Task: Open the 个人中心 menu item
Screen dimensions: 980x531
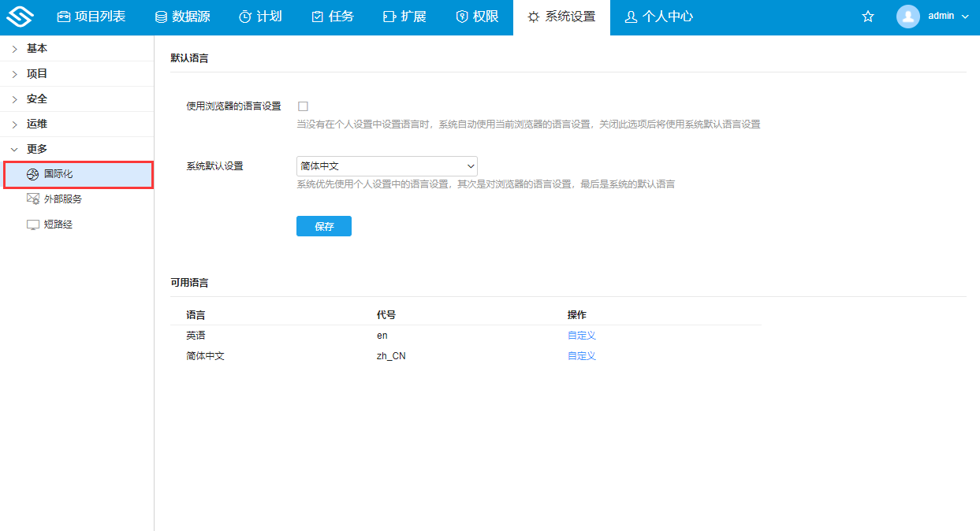Action: click(x=659, y=16)
